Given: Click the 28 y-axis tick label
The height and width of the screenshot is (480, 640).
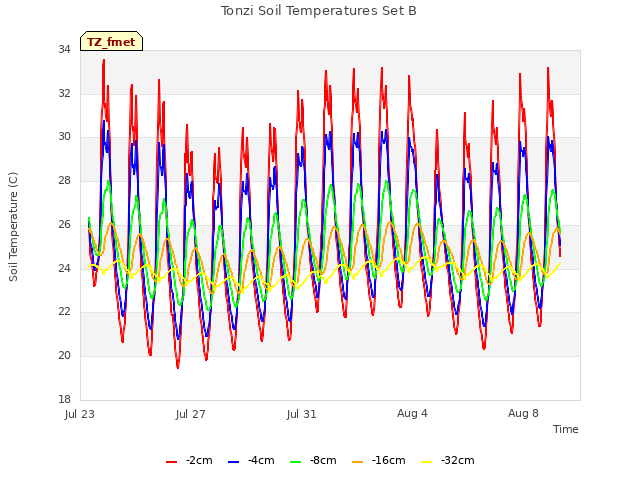Looking at the screenshot, I should (64, 180).
